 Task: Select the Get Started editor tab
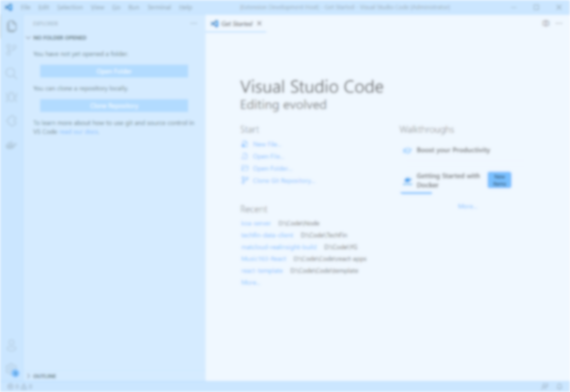click(x=236, y=24)
